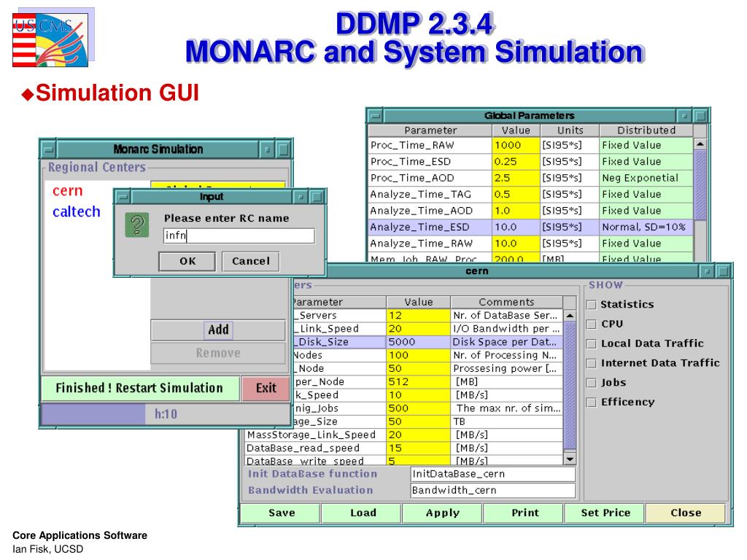Maximize the Monarc Simulation window
The image size is (747, 560).
283,149
